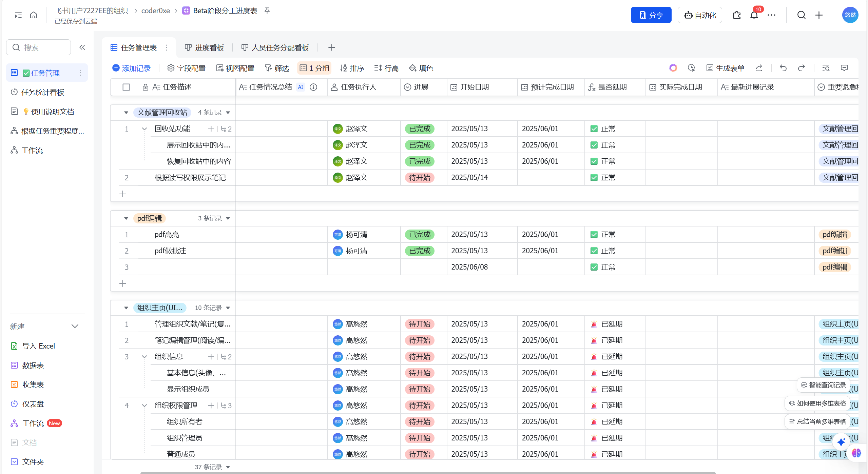Click 添加记录 to add a record
This screenshot has height=474, width=868.
[x=132, y=68]
